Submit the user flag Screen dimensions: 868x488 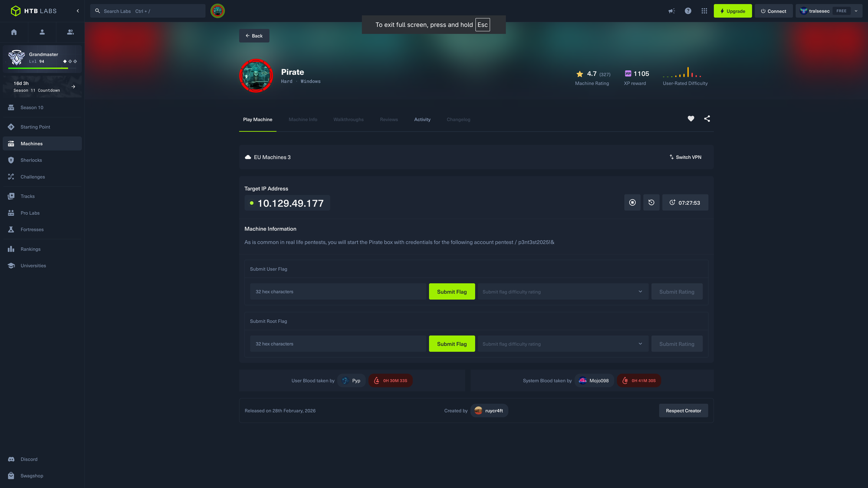pyautogui.click(x=452, y=291)
